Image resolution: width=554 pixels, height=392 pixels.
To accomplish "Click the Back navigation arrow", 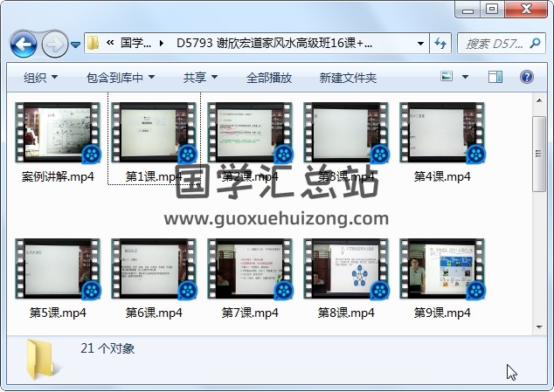I will 23,43.
